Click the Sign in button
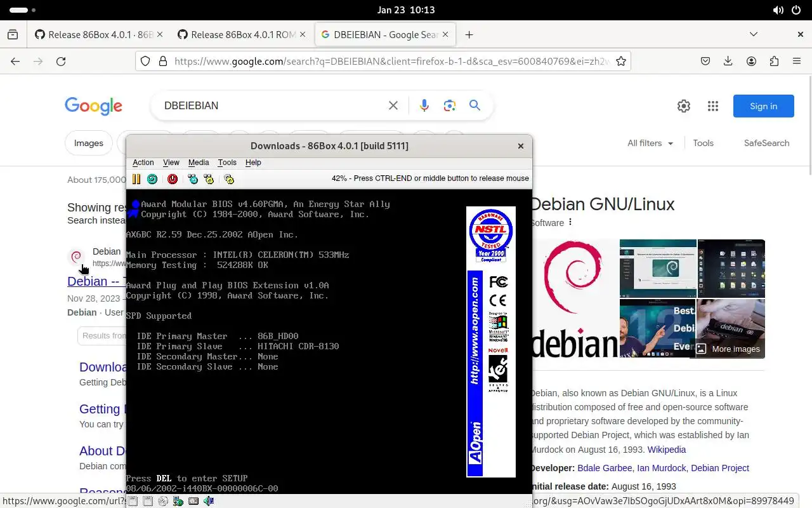 coord(764,106)
